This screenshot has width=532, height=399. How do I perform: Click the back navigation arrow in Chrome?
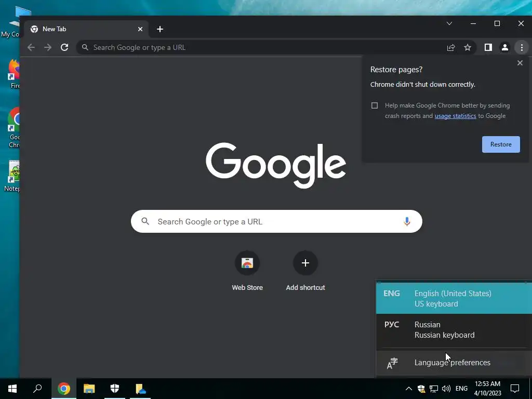[x=31, y=47]
